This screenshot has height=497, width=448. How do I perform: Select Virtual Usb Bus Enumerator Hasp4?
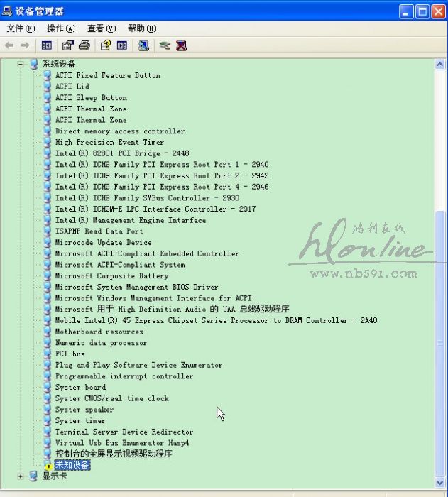(x=121, y=443)
